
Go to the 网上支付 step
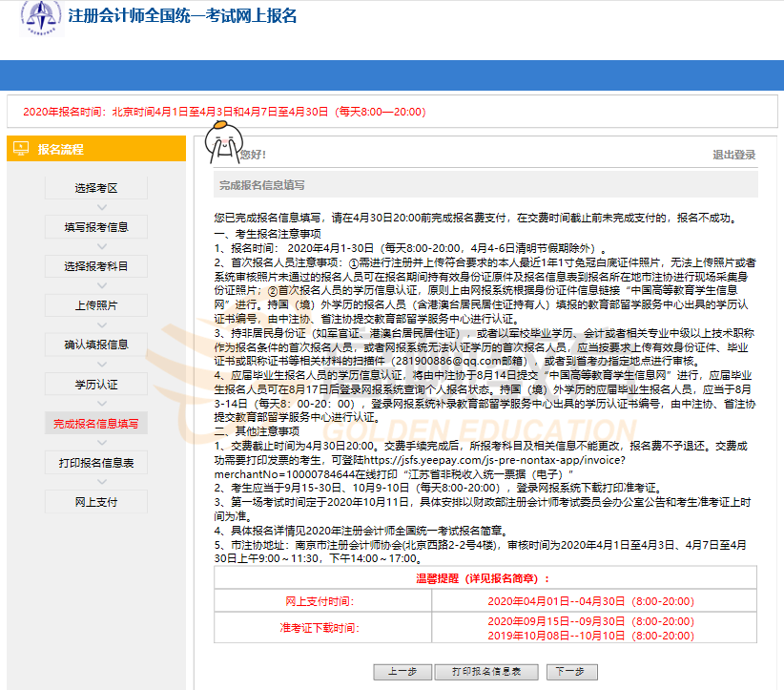pos(95,502)
